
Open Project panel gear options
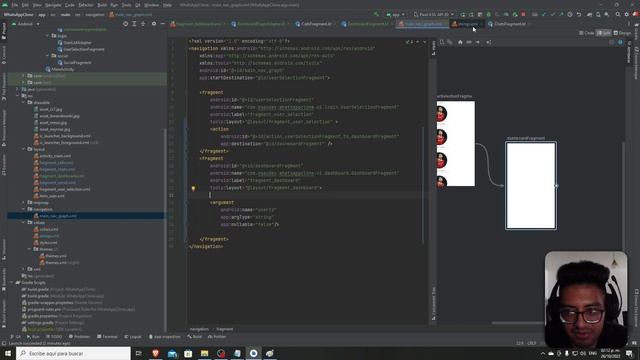point(154,24)
